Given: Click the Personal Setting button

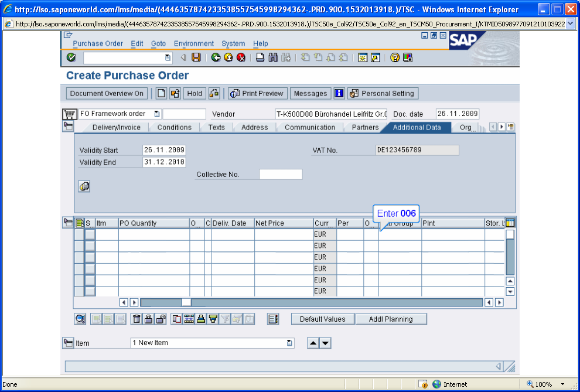Looking at the screenshot, I should [x=383, y=94].
